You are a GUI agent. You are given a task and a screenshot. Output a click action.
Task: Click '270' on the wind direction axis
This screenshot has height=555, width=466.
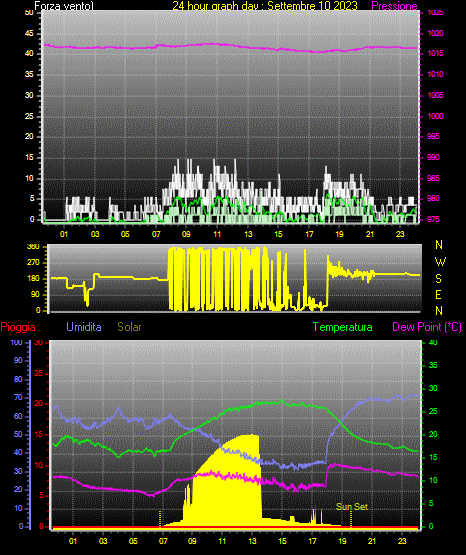[x=33, y=263]
